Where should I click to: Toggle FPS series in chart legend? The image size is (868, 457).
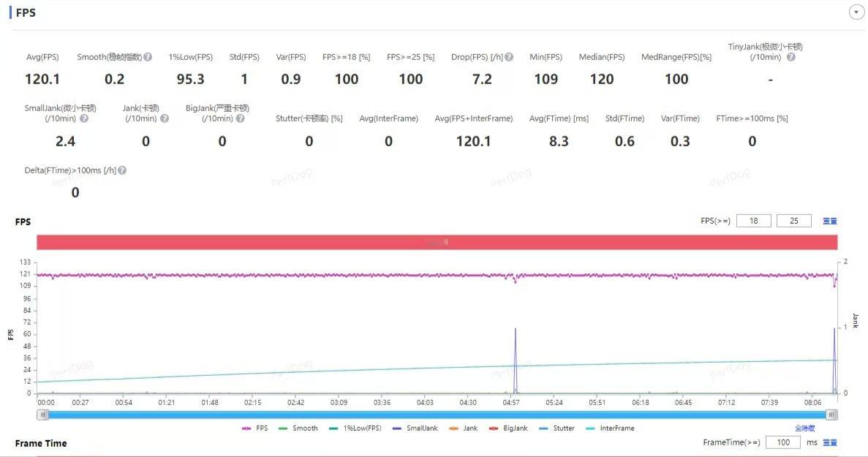[x=254, y=428]
